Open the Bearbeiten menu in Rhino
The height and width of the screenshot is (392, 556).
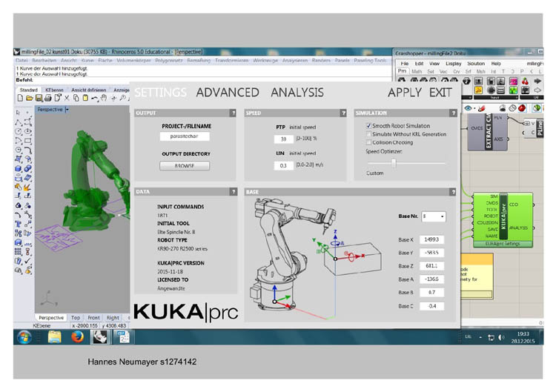44,61
